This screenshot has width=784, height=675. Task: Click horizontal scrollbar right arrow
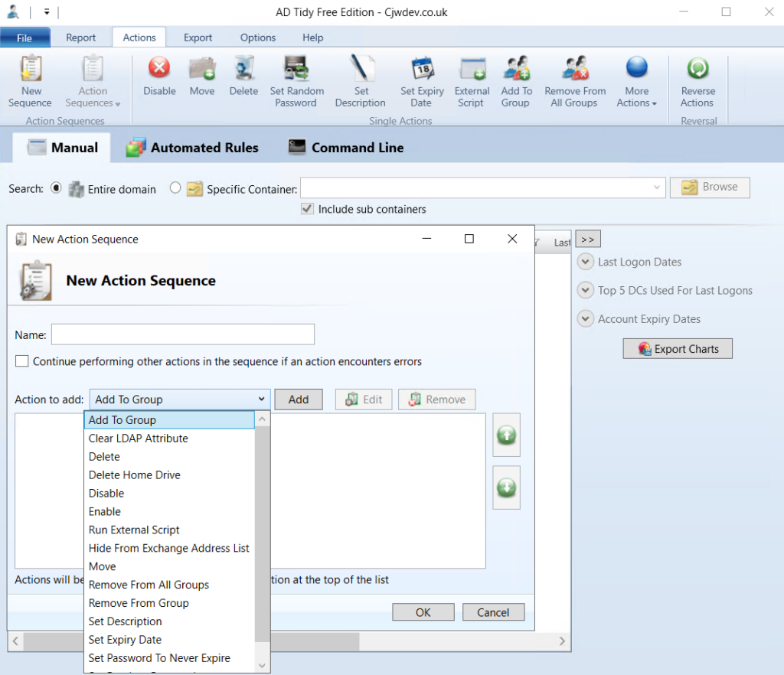tap(562, 641)
